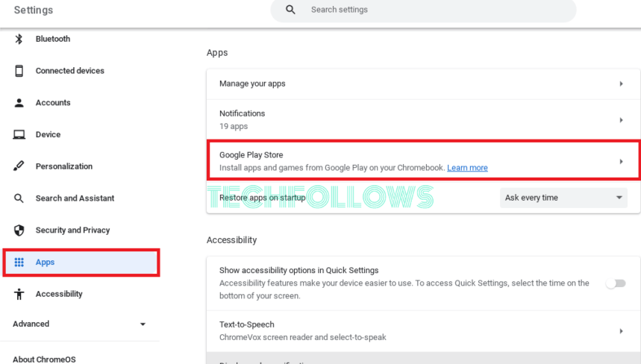
Task: Click the Accessibility section heading
Action: pyautogui.click(x=232, y=239)
